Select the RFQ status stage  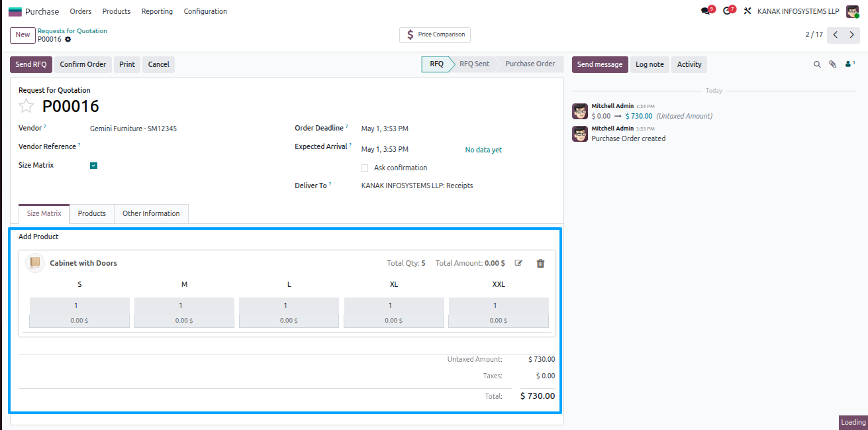pyautogui.click(x=436, y=64)
